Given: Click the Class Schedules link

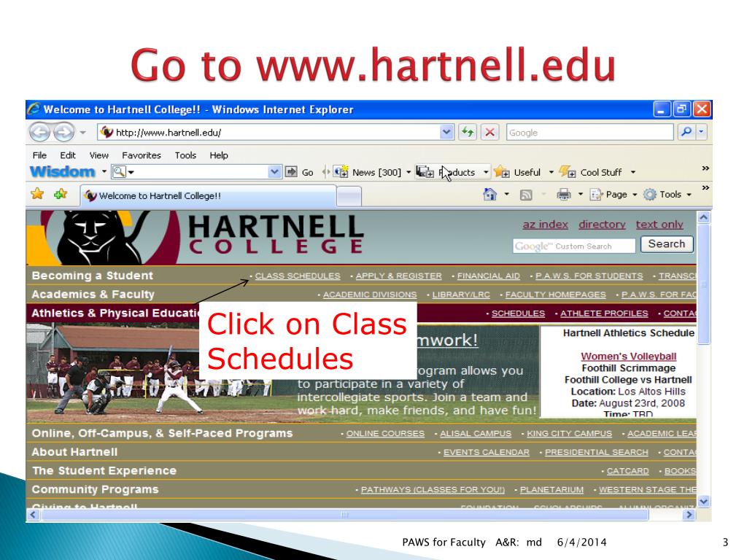Looking at the screenshot, I should 298,276.
